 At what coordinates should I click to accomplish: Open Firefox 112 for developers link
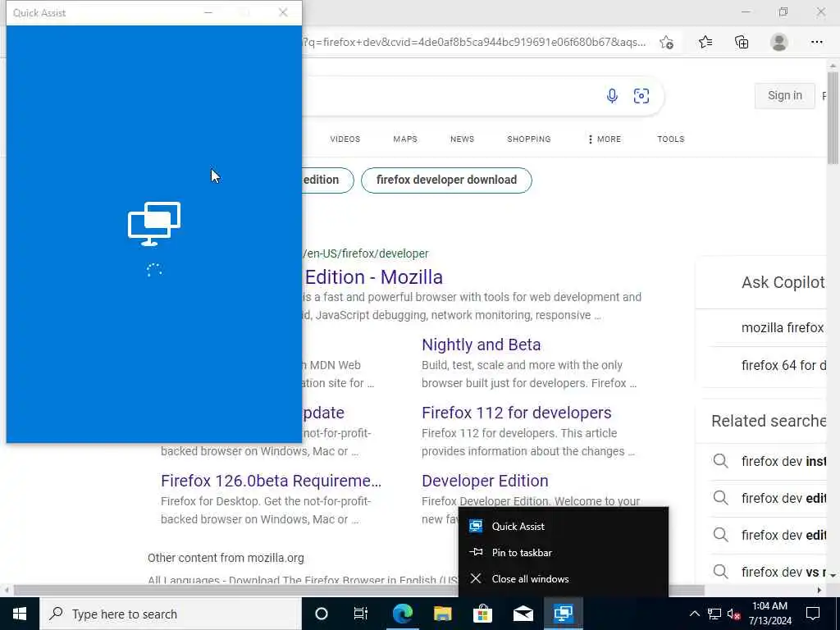pyautogui.click(x=517, y=413)
